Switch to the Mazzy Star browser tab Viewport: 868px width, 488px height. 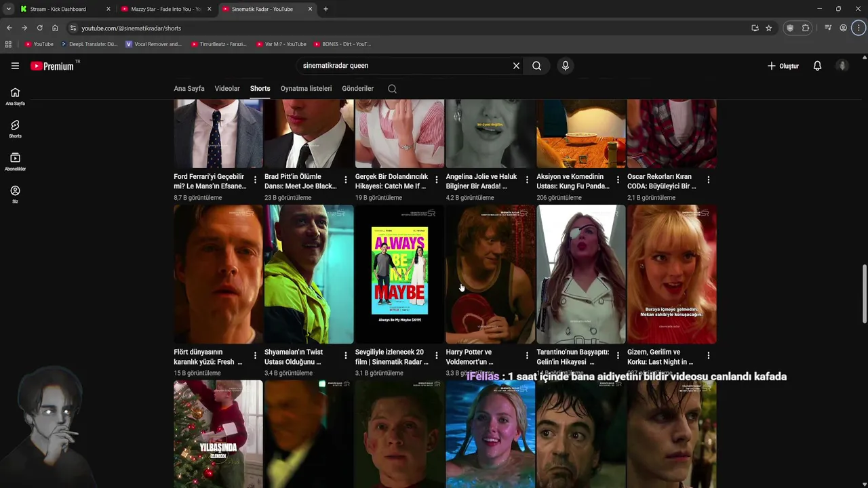pyautogui.click(x=166, y=9)
